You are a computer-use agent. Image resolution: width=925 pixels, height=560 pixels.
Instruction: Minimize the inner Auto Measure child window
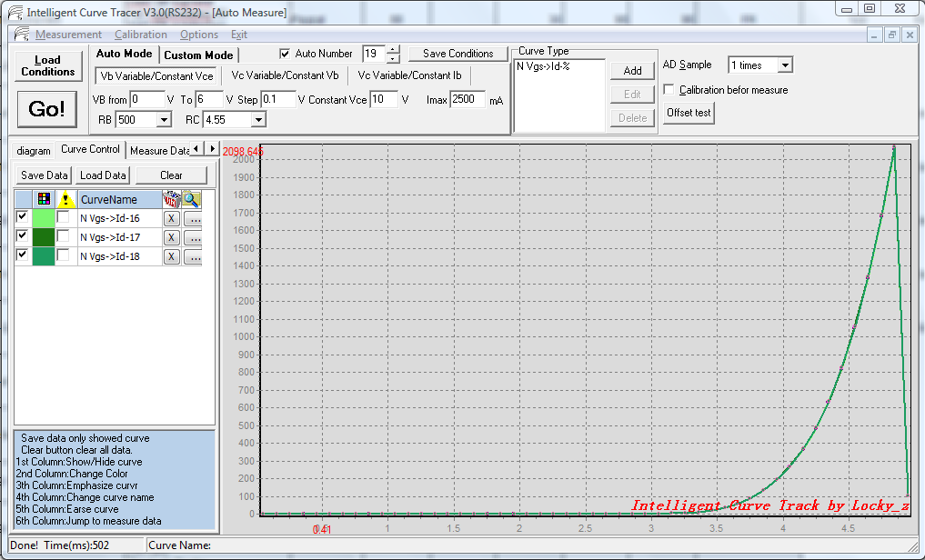click(874, 35)
